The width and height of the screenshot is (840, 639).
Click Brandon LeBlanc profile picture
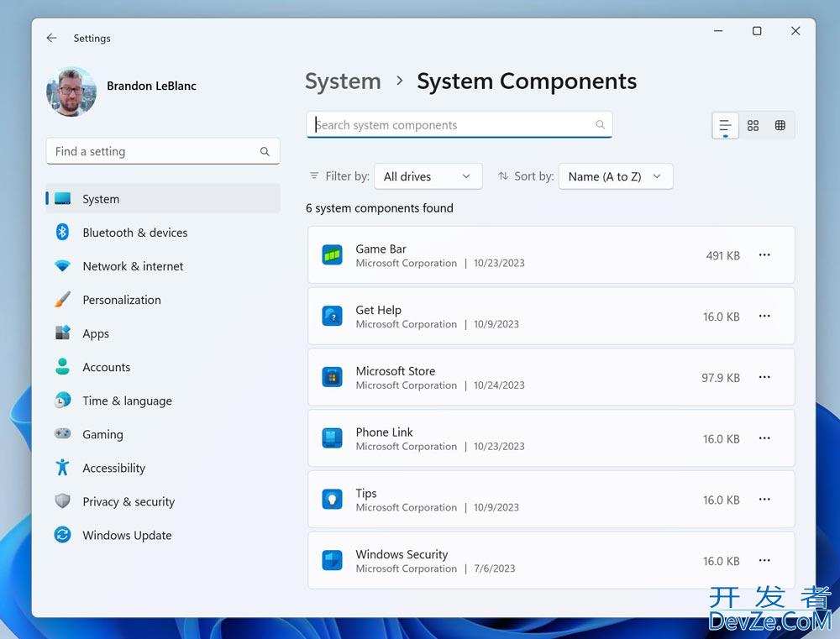tap(71, 91)
